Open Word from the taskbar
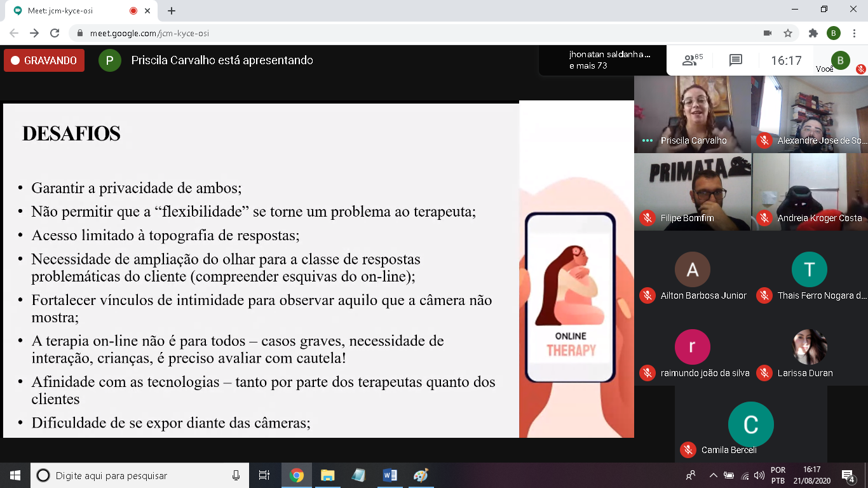 (x=390, y=475)
